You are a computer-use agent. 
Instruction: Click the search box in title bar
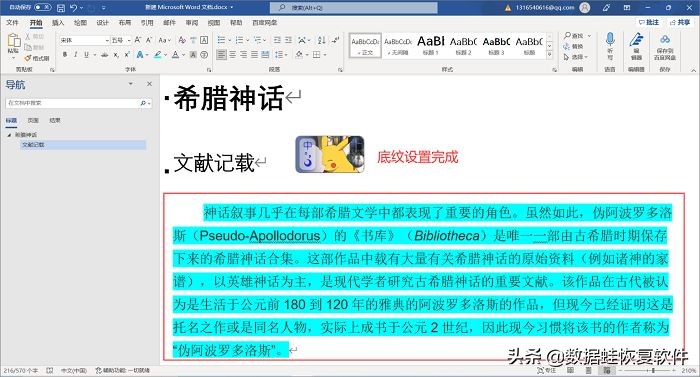354,8
